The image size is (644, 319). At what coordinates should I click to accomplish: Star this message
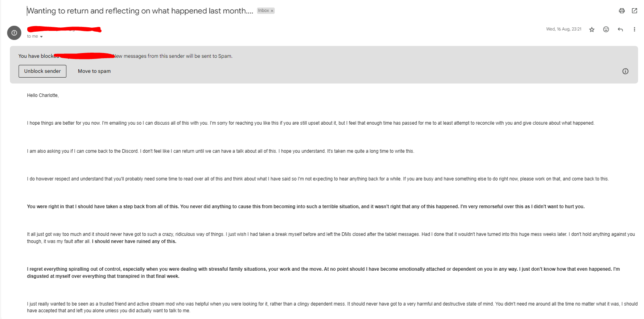coord(592,29)
